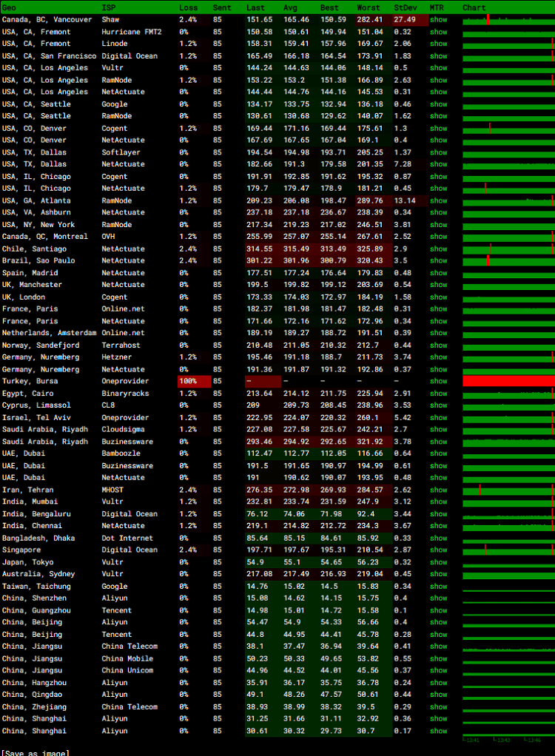Image resolution: width=555 pixels, height=756 pixels.
Task: Click the worst value 282.41
Action: (370, 20)
